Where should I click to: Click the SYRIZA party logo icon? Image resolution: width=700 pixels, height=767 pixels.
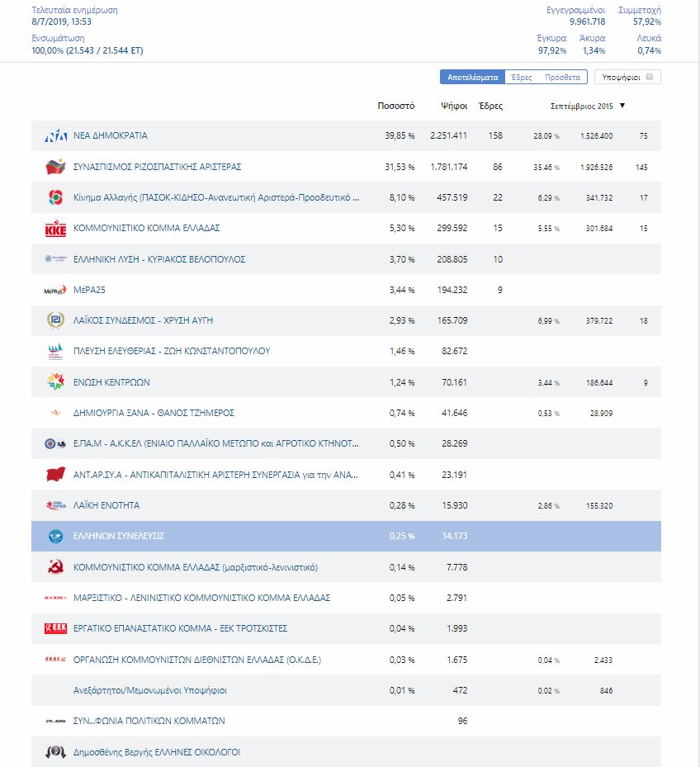click(x=55, y=167)
